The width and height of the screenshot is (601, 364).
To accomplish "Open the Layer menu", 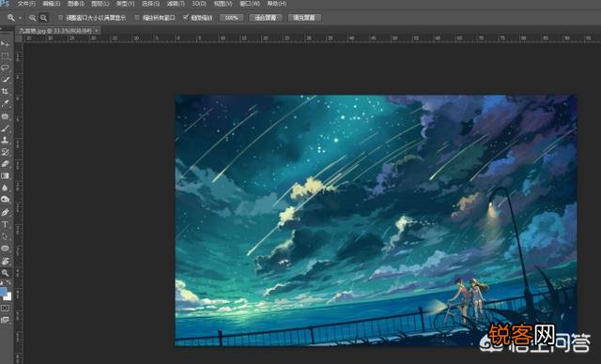I will tap(100, 4).
